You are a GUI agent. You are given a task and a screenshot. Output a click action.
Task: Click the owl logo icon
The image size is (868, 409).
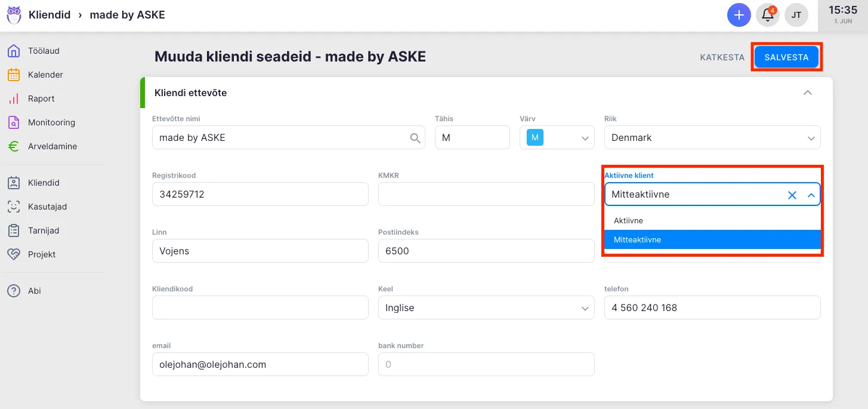coord(14,15)
